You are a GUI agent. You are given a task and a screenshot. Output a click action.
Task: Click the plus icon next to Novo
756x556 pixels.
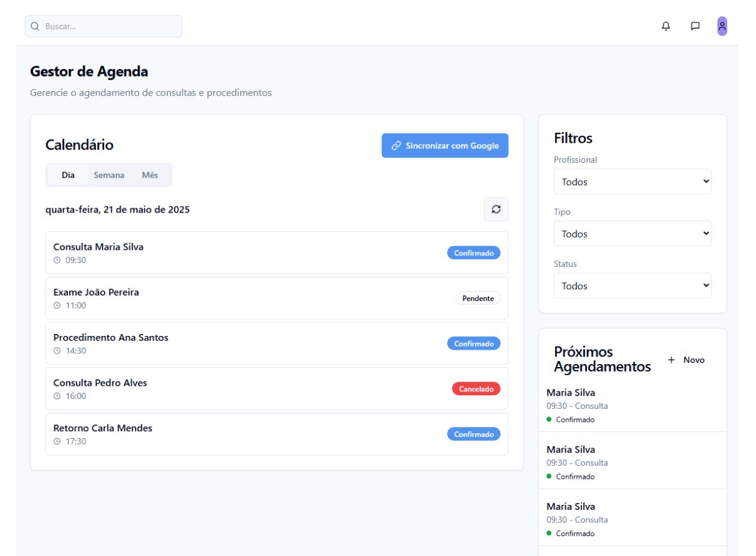click(x=671, y=360)
